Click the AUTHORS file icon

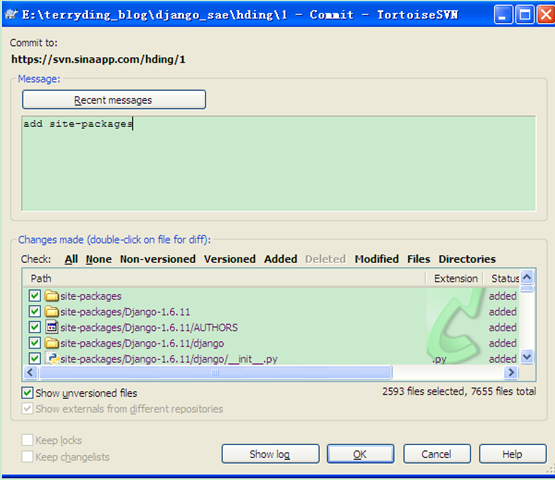(x=52, y=327)
